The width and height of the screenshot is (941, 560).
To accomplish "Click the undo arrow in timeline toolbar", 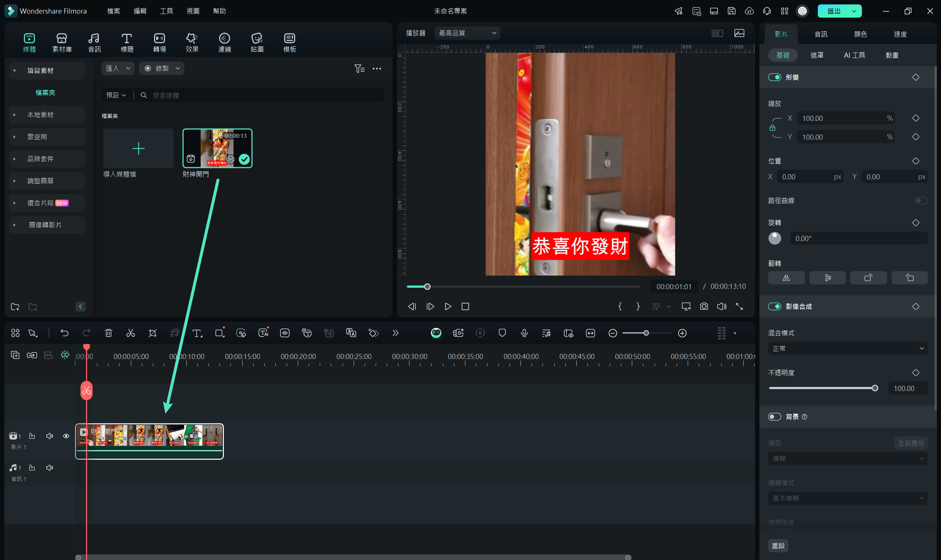I will pyautogui.click(x=65, y=333).
